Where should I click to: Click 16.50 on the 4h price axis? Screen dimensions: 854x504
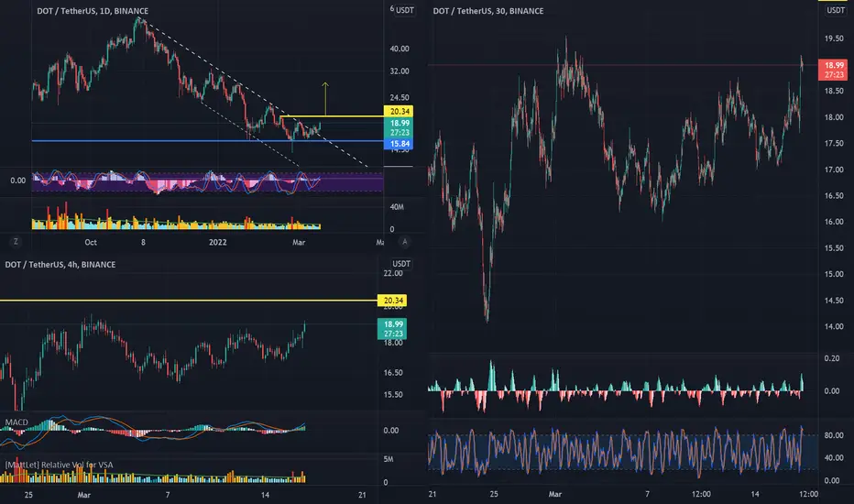tap(393, 373)
